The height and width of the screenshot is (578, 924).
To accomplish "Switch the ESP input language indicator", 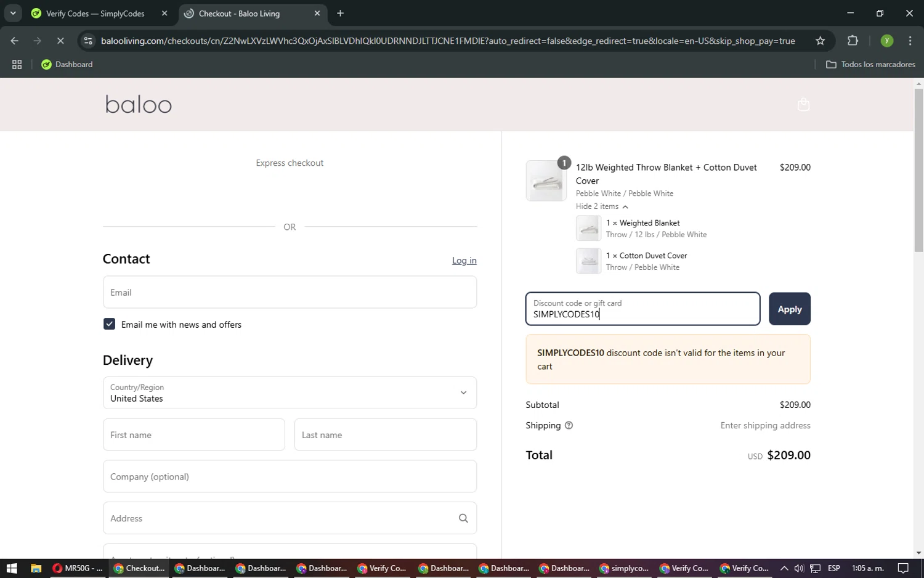I will coord(834,568).
